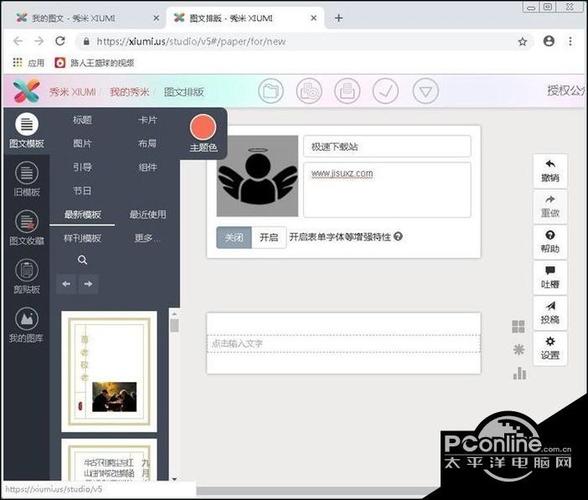The image size is (588, 500).
Task: Open the 图文收藏 sidebar panel
Action: (x=27, y=228)
